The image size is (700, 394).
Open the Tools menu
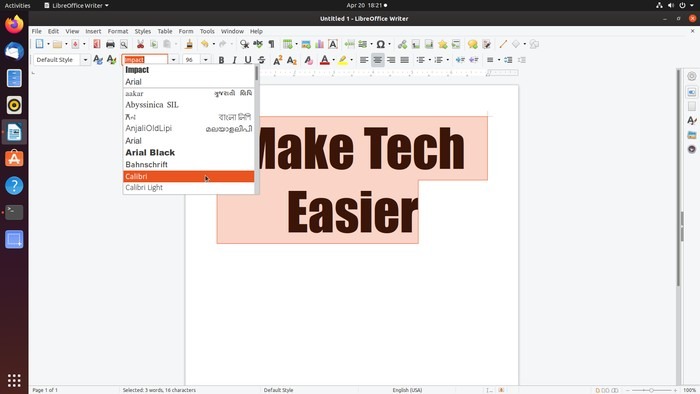207,31
